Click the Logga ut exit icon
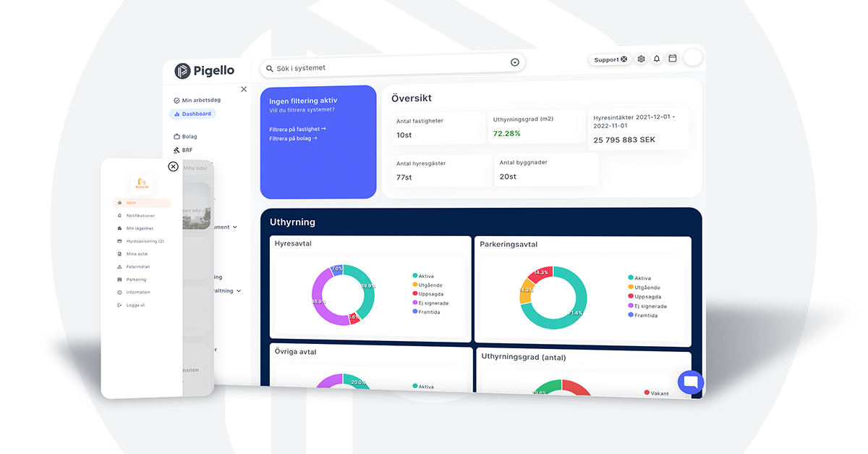This screenshot has height=454, width=868. click(119, 306)
